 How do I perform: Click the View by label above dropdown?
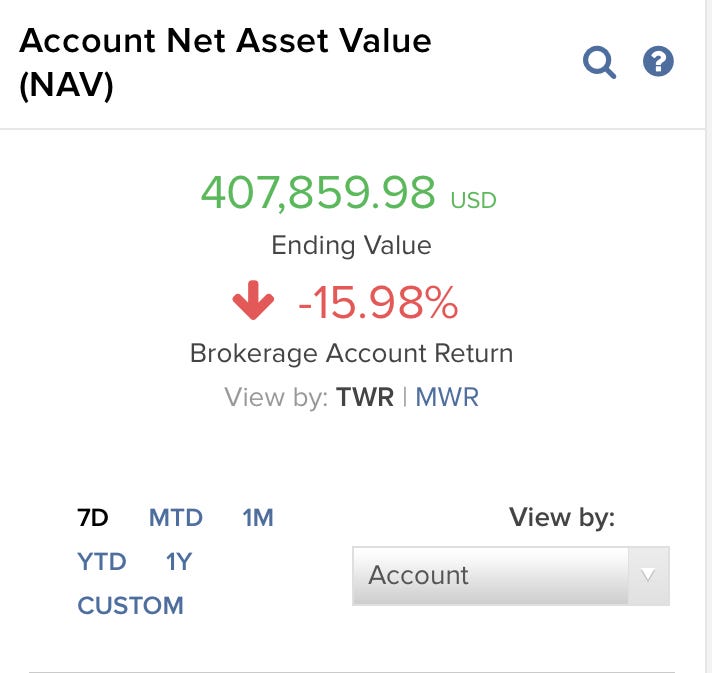click(x=562, y=518)
